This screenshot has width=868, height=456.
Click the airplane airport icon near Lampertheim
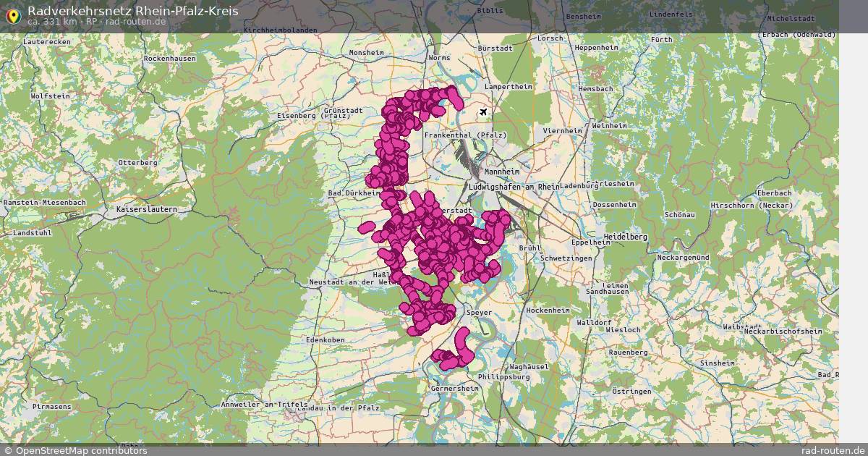(483, 112)
